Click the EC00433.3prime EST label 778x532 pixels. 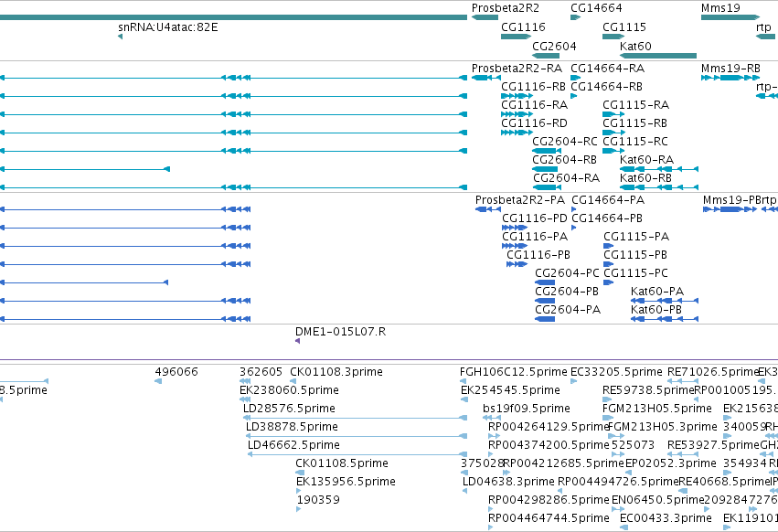tap(666, 519)
